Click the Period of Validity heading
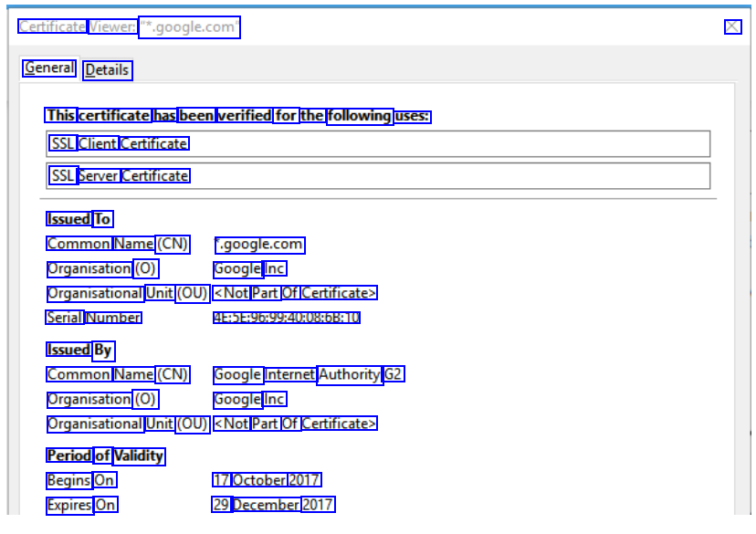 (x=105, y=455)
